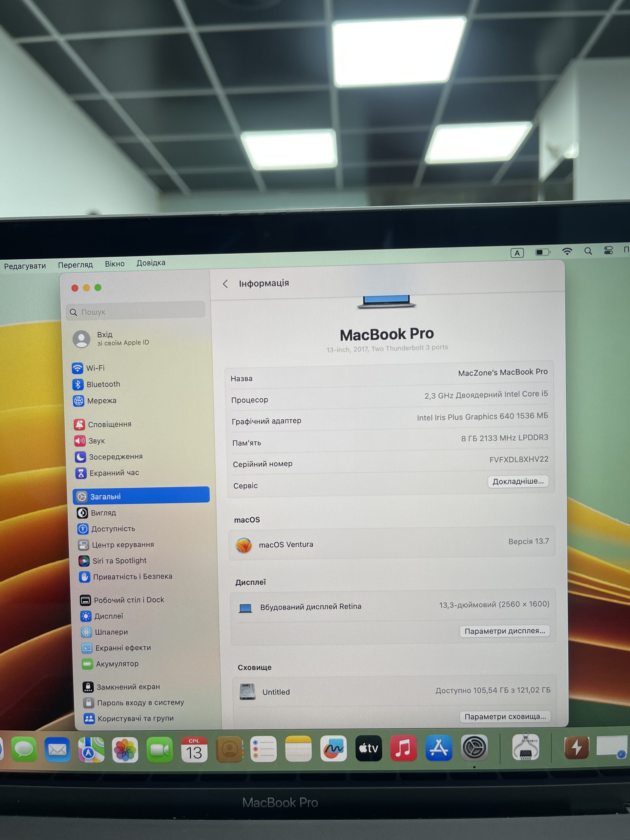Screen dimensions: 630x840
Task: Open Шпалери settings pane
Action: tap(104, 632)
